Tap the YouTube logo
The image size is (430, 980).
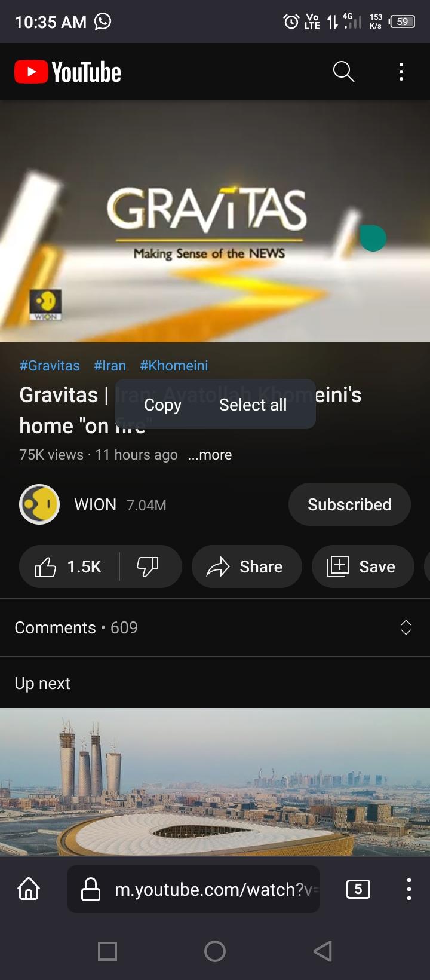pyautogui.click(x=67, y=72)
